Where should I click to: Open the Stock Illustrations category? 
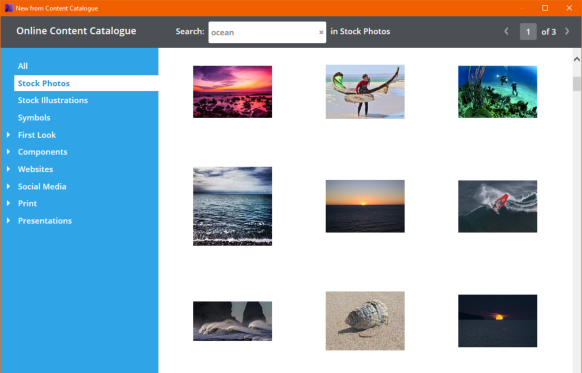pos(53,100)
